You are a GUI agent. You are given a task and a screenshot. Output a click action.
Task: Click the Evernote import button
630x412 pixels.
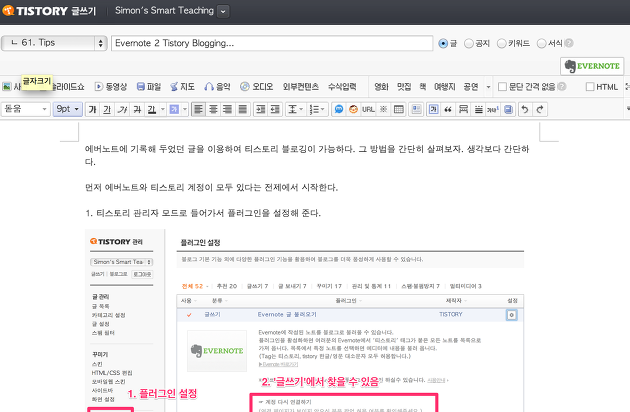point(592,66)
